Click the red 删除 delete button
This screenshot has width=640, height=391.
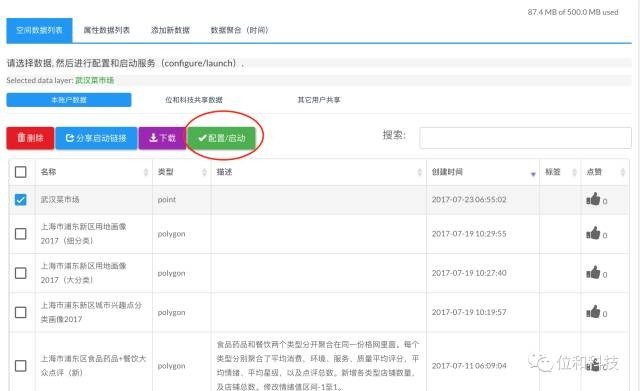click(x=30, y=138)
